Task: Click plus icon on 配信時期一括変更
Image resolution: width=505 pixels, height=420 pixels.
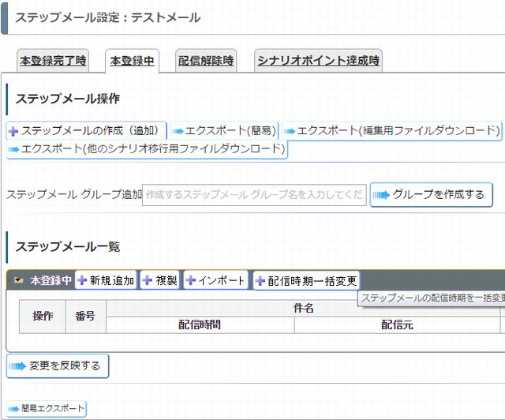Action: coord(260,281)
